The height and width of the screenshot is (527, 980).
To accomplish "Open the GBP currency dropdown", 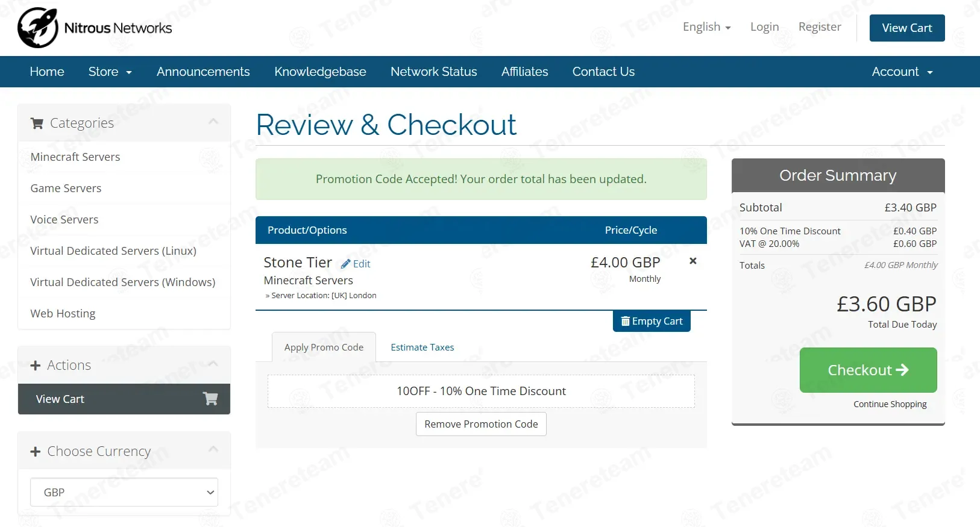I will click(124, 492).
